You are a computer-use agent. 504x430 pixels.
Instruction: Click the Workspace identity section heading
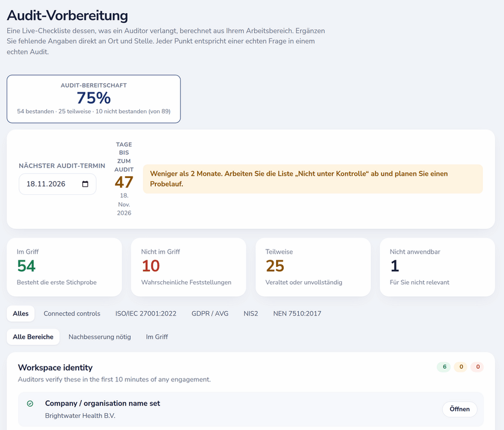(55, 368)
